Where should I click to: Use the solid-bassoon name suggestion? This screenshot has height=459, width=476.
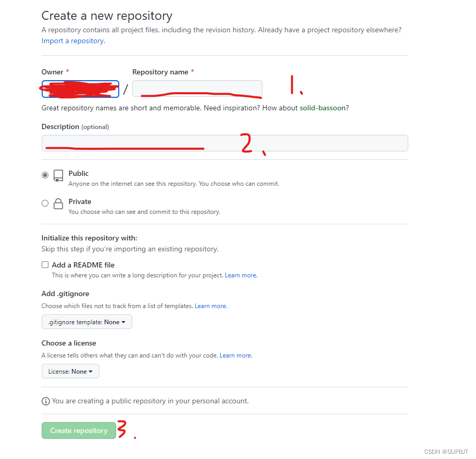(x=322, y=108)
